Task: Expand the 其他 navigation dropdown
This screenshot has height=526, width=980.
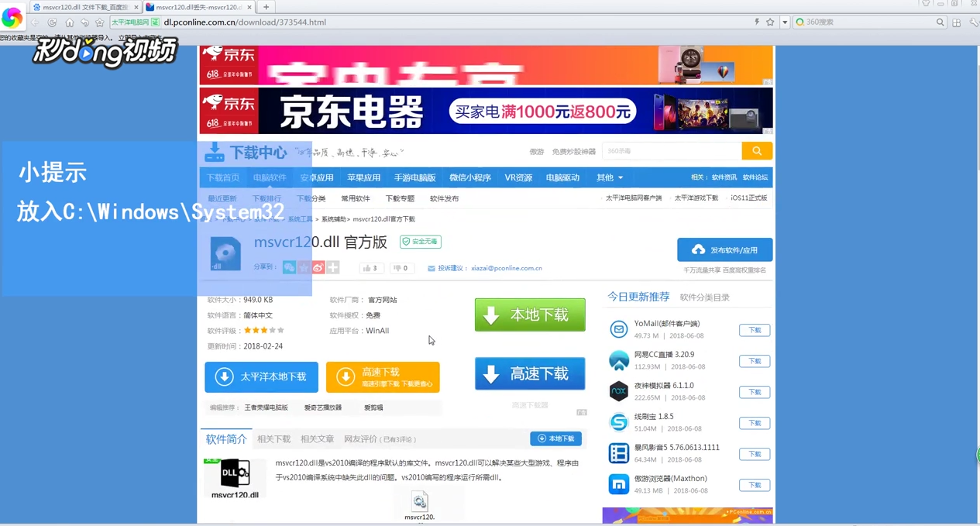Action: point(609,177)
